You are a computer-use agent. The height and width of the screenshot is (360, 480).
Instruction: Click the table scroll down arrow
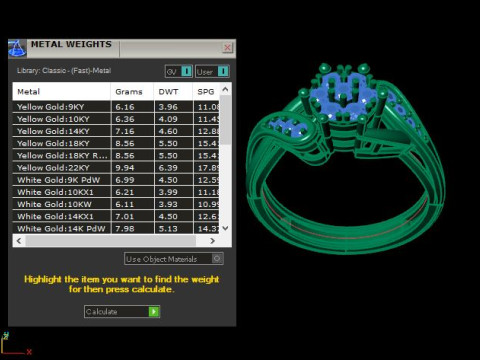225,228
